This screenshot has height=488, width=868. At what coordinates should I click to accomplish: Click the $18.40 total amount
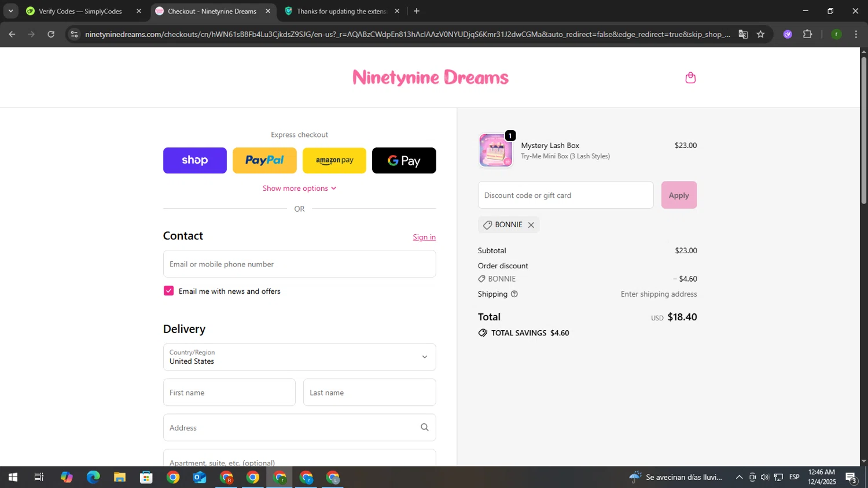pos(682,317)
